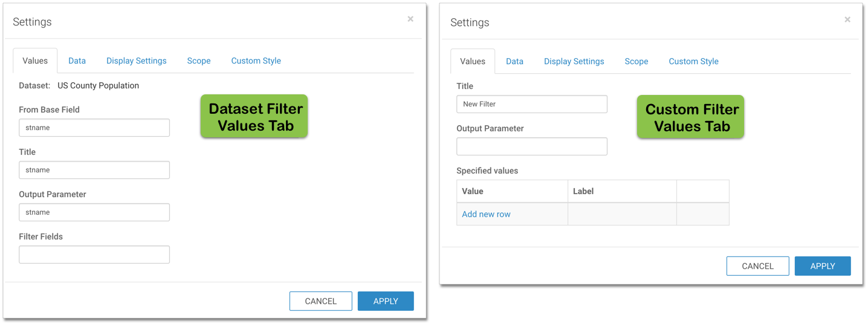Click the empty Output Parameter field
This screenshot has width=868, height=323.
[531, 146]
